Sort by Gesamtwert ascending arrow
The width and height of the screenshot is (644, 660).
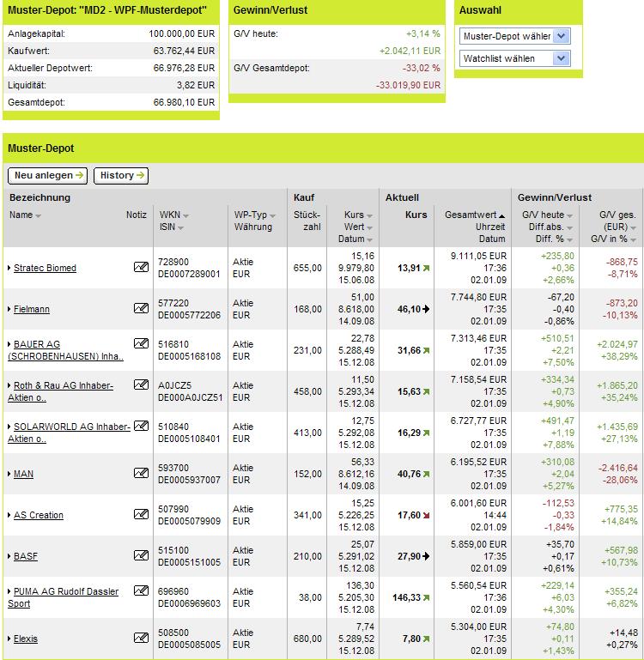tap(501, 216)
